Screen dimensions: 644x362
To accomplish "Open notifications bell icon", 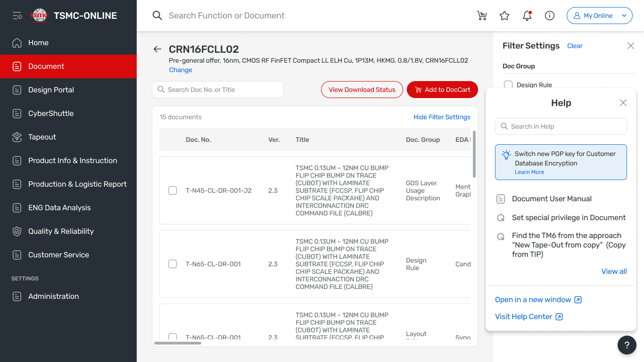I will coord(527,16).
